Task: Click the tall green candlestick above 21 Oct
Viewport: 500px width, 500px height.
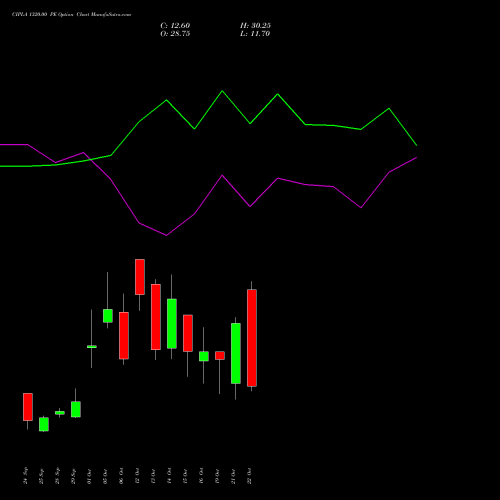Action: [x=236, y=353]
